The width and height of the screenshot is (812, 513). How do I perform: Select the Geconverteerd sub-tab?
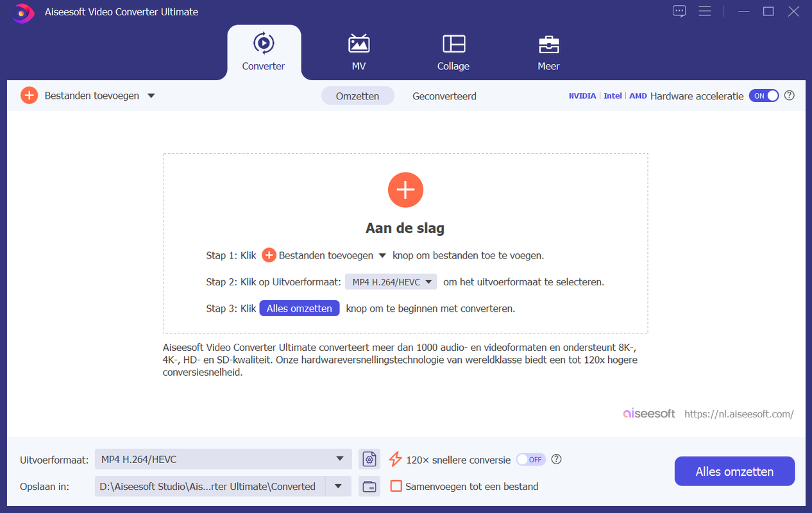(x=444, y=96)
